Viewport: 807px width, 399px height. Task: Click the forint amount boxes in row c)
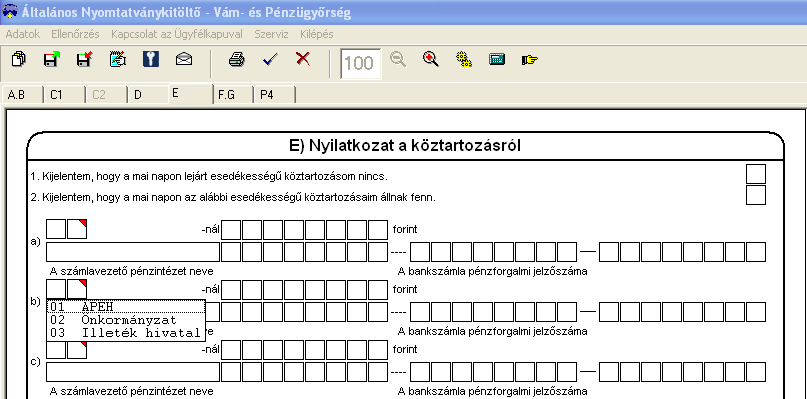pyautogui.click(x=304, y=350)
